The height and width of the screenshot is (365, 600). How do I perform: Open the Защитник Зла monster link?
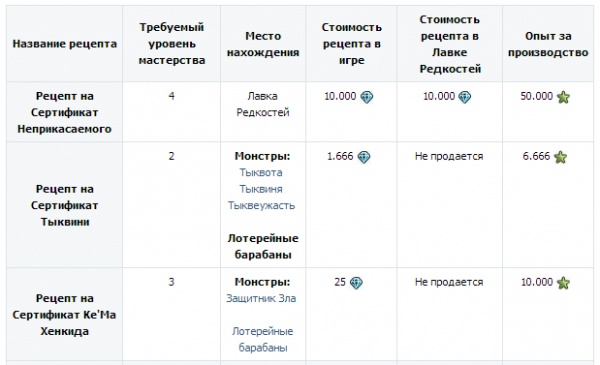[261, 298]
